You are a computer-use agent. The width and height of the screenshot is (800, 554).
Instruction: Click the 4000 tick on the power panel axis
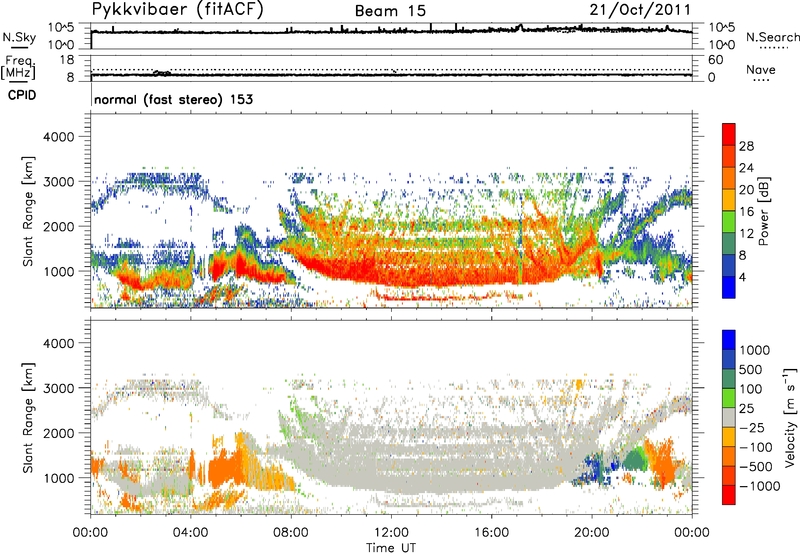tap(58, 137)
